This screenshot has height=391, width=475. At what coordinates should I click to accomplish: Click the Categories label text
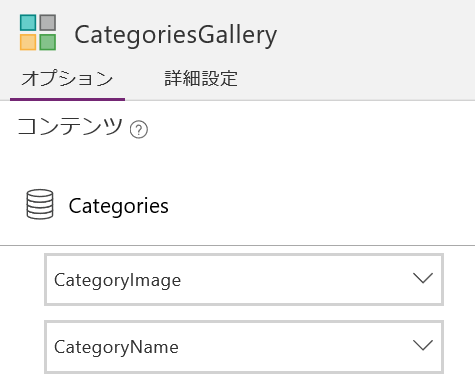coord(119,206)
